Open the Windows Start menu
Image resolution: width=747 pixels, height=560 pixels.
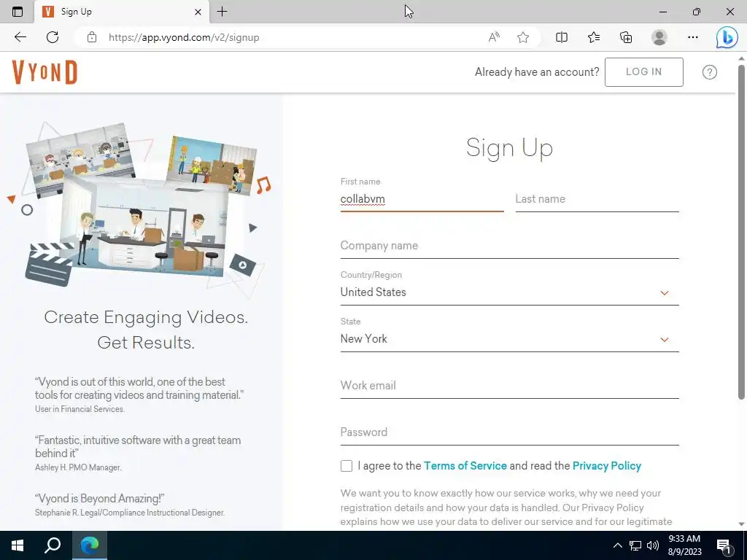coord(18,545)
